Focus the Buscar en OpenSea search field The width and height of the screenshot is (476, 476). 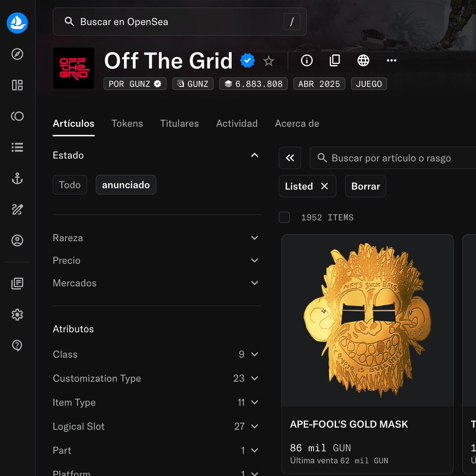point(180,22)
